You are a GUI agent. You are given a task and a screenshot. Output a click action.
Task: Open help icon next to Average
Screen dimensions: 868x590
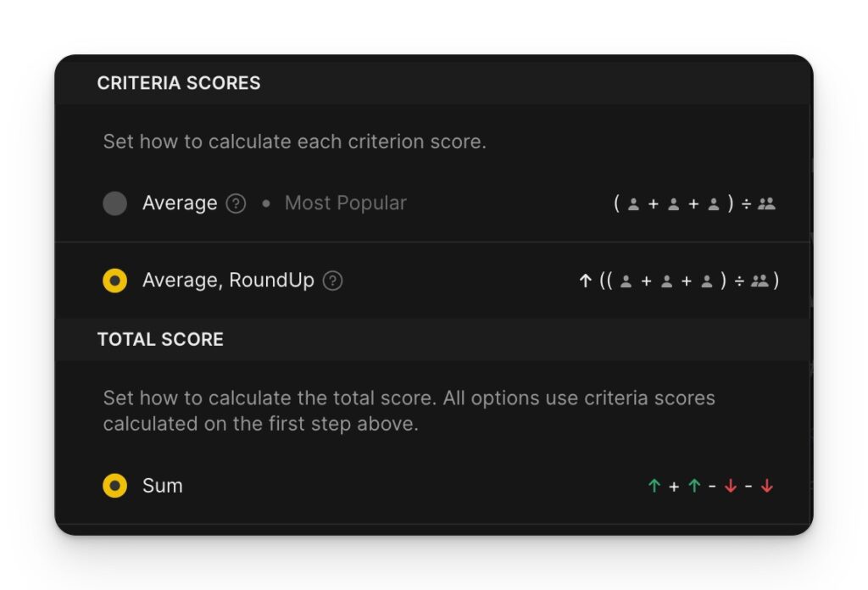pos(236,203)
